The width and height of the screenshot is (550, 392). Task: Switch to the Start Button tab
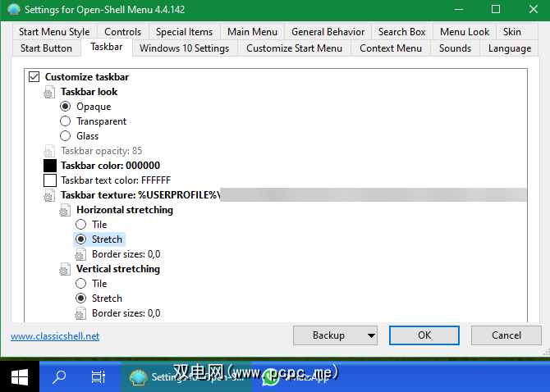coord(46,48)
